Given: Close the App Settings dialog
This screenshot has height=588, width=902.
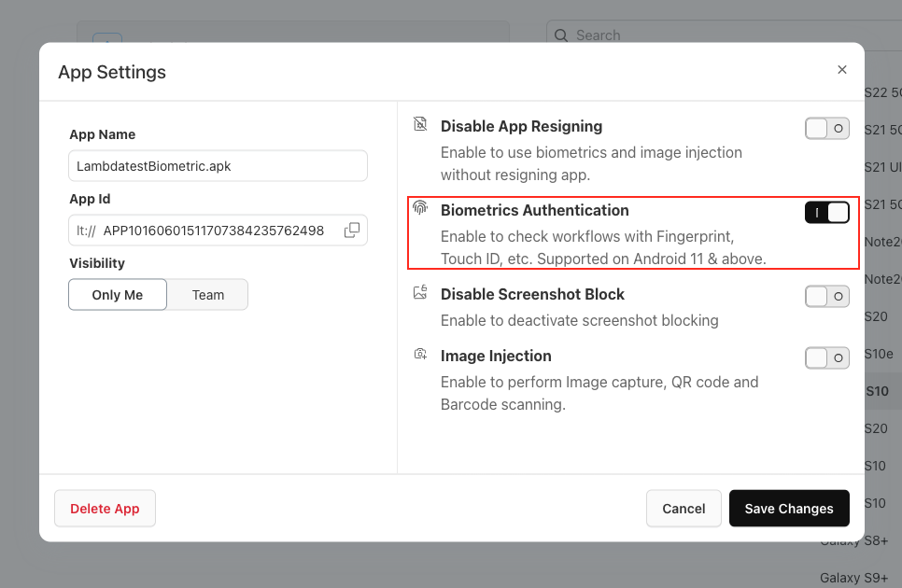Looking at the screenshot, I should [x=842, y=70].
